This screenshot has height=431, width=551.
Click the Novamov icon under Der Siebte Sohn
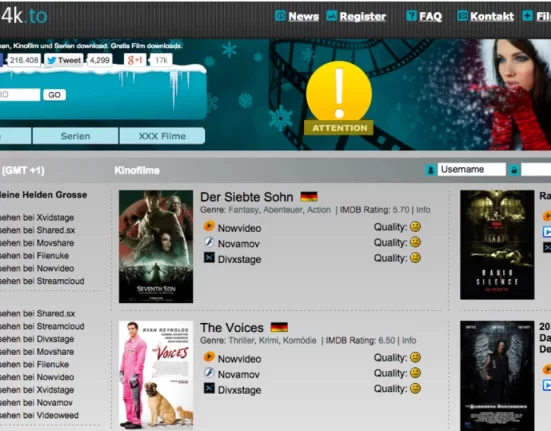click(x=209, y=242)
